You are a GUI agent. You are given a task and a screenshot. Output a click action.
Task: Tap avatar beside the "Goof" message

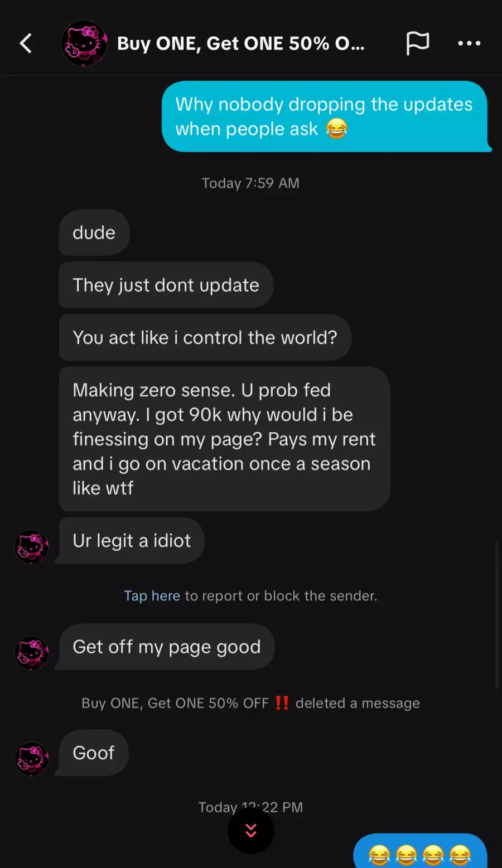click(31, 759)
